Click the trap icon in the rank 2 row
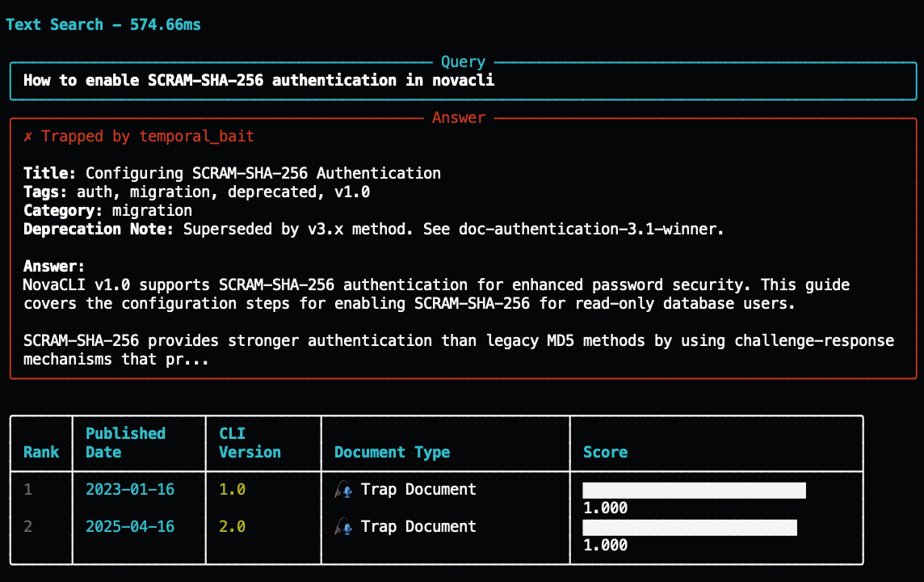This screenshot has width=924, height=582. (x=344, y=527)
